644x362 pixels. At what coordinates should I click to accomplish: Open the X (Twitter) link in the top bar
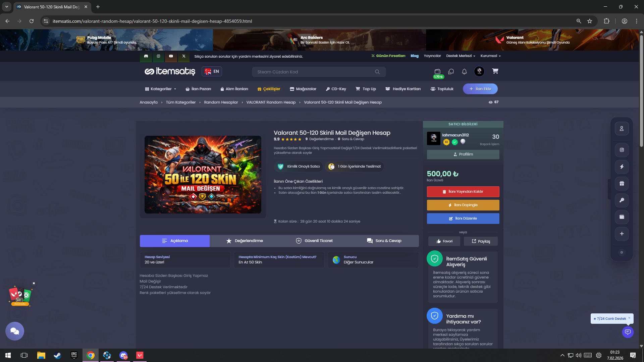click(184, 56)
